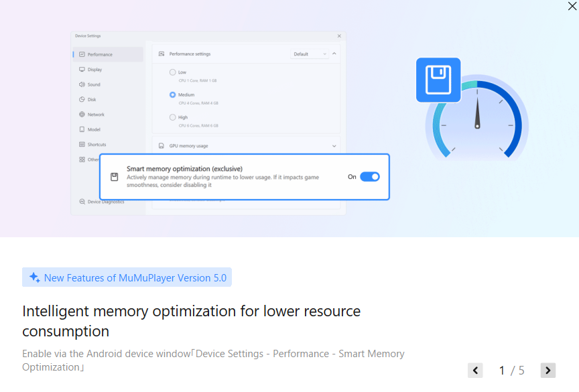The width and height of the screenshot is (579, 392).
Task: Close the Device Settings window illustration
Action: point(339,36)
